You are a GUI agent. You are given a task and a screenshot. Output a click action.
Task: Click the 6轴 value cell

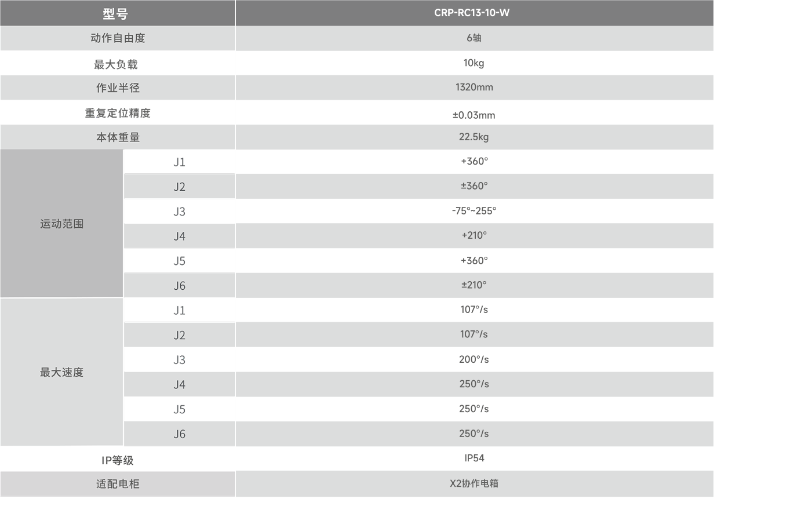(474, 38)
